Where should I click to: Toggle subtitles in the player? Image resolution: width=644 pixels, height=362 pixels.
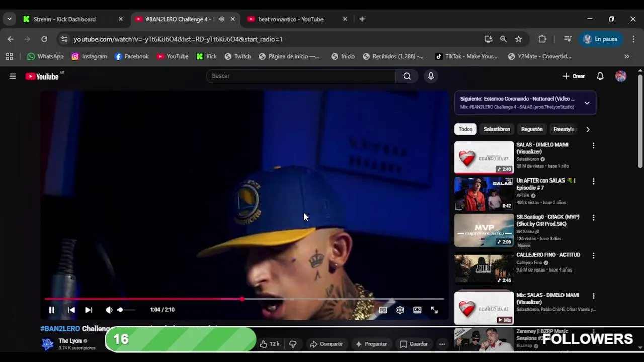click(383, 310)
